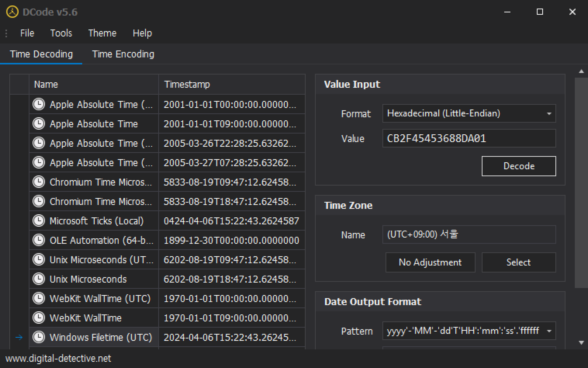Image resolution: width=588 pixels, height=368 pixels.
Task: Click the Timestamp column header
Action: (x=232, y=84)
